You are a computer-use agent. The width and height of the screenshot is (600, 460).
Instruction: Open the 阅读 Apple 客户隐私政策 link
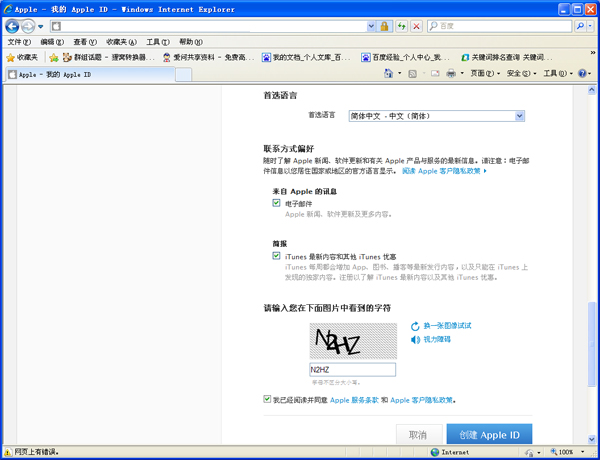coord(444,171)
